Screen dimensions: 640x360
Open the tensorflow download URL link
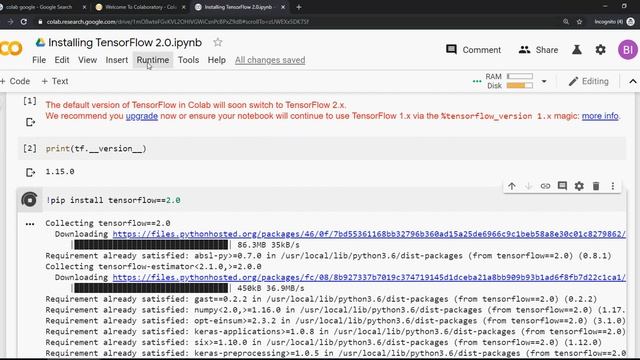pos(369,234)
